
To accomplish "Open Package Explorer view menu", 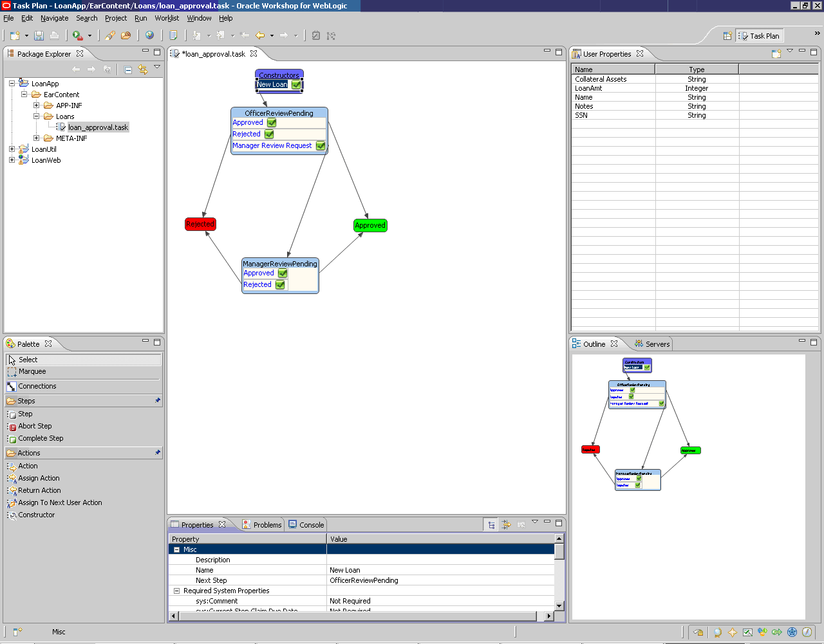I will coord(157,67).
